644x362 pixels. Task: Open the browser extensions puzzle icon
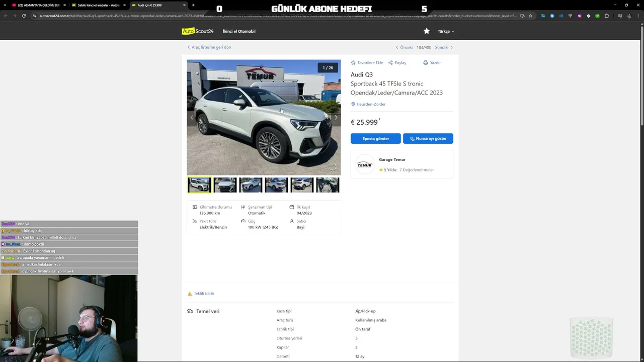607,16
